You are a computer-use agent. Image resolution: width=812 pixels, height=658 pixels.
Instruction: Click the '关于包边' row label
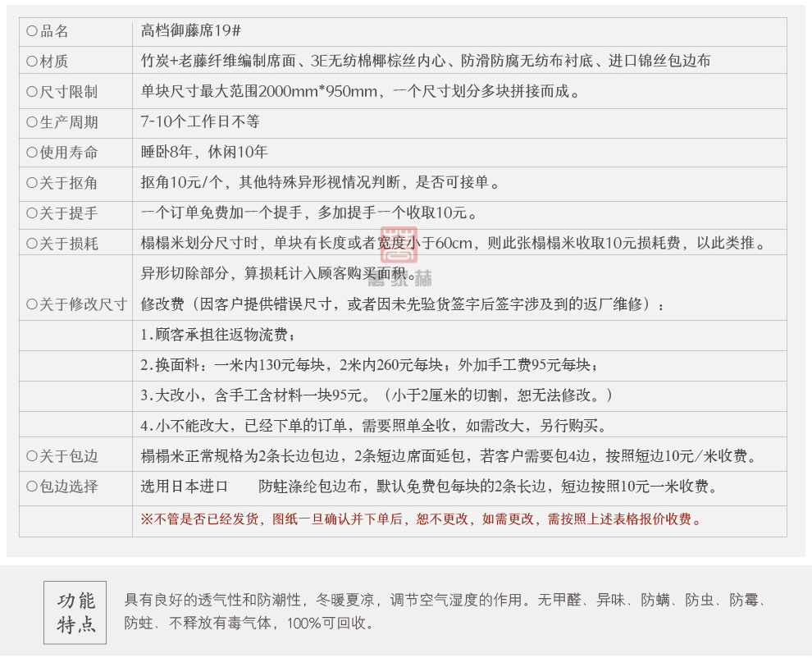click(62, 456)
